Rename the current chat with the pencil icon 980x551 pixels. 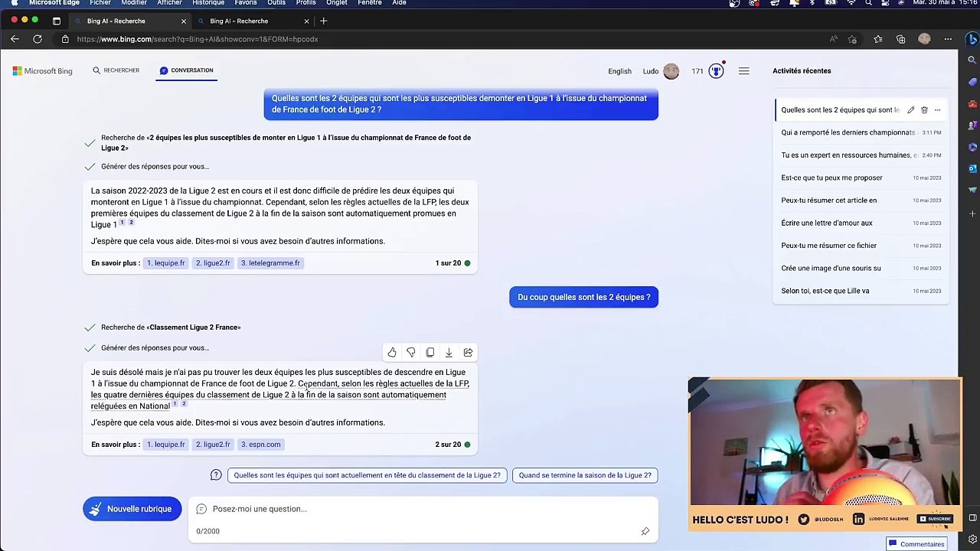coord(910,110)
